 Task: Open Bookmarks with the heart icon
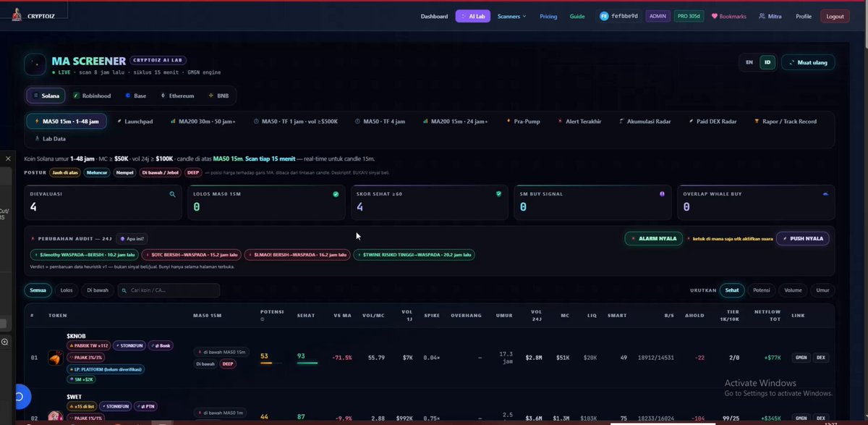(x=728, y=16)
